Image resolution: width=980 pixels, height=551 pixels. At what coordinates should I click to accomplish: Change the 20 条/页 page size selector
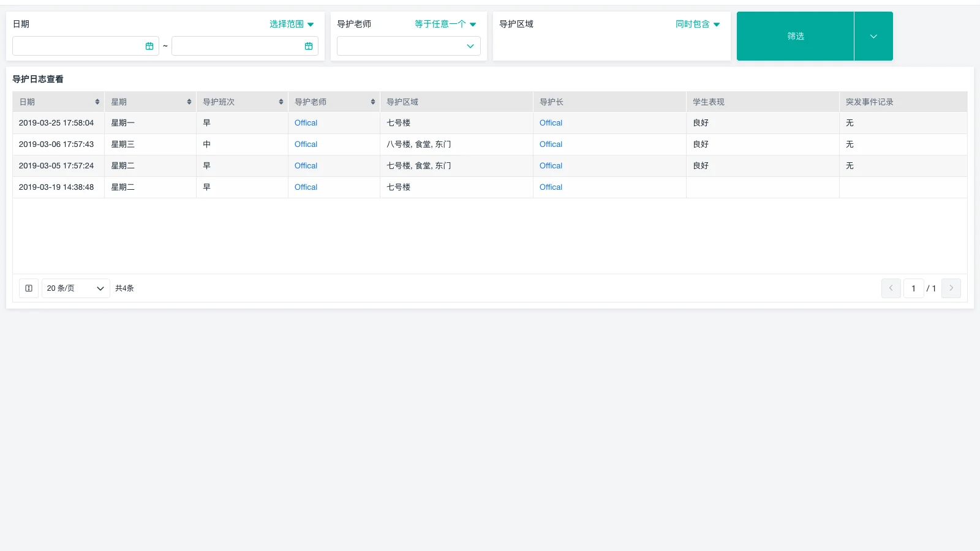coord(75,288)
